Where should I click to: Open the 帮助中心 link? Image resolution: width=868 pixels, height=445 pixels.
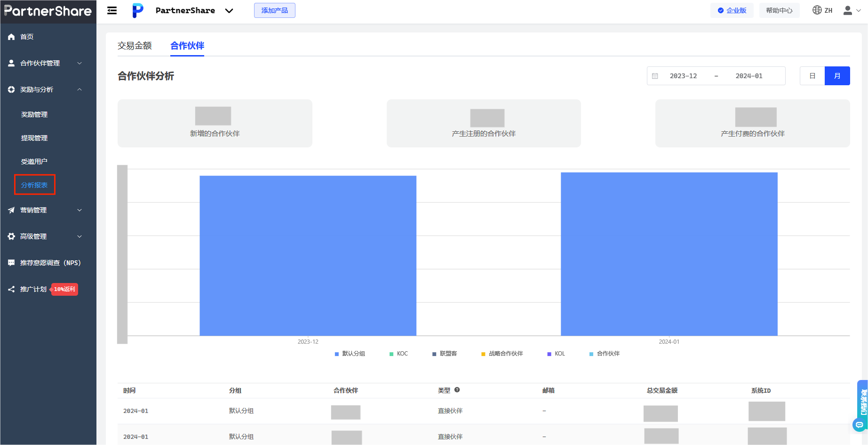point(779,10)
